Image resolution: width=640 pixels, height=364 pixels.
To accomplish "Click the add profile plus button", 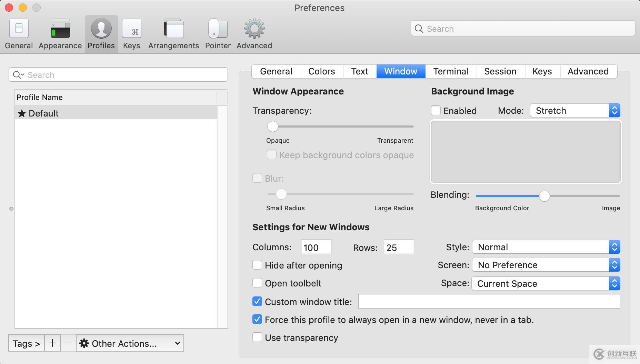I will pyautogui.click(x=52, y=343).
